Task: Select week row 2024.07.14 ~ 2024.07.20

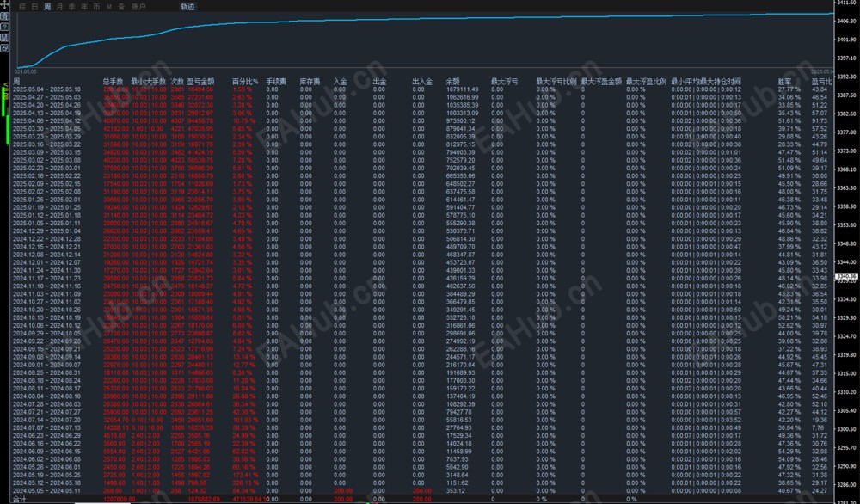Action: (x=422, y=420)
